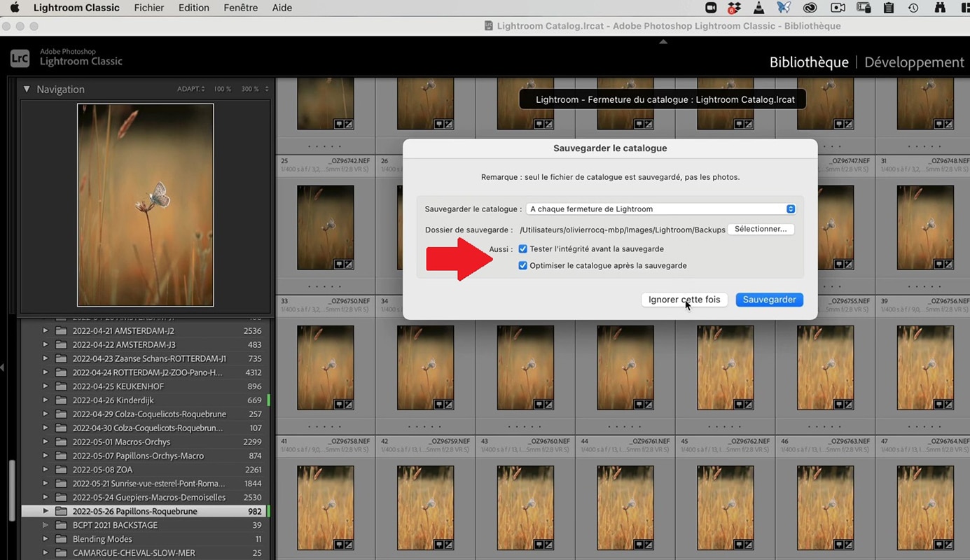Expand the 2022-05-24 Guepiers-Macros-Demoiselles folder
Viewport: 970px width, 560px height.
click(x=46, y=498)
